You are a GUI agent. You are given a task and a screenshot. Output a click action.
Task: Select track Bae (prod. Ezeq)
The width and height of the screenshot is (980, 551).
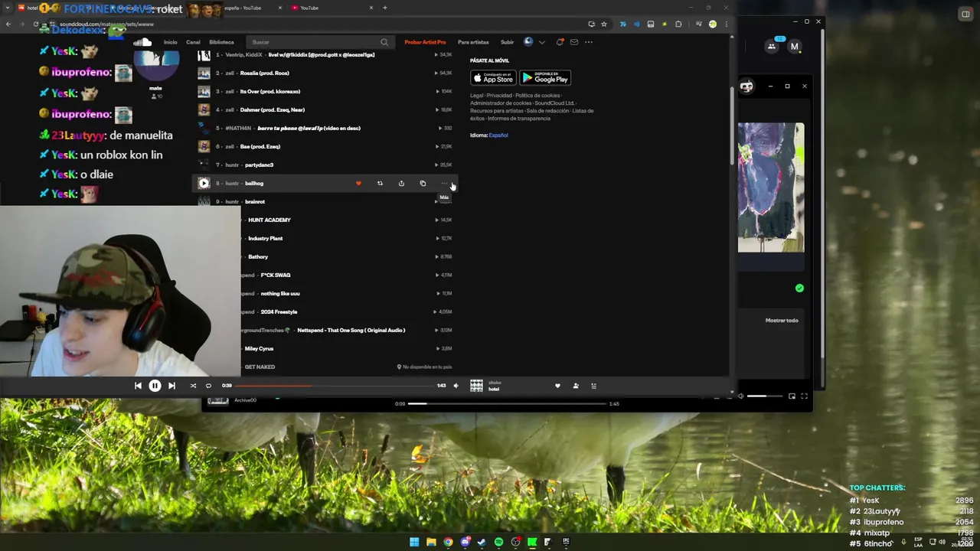point(260,146)
